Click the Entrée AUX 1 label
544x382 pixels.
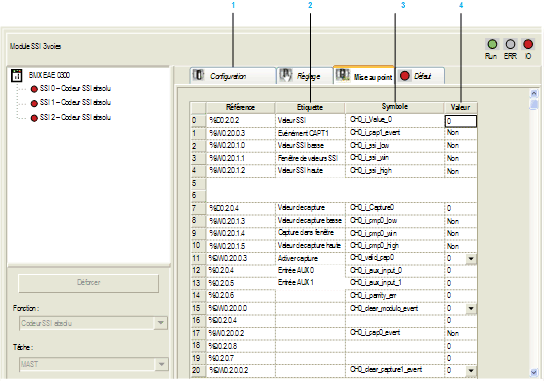coord(296,282)
